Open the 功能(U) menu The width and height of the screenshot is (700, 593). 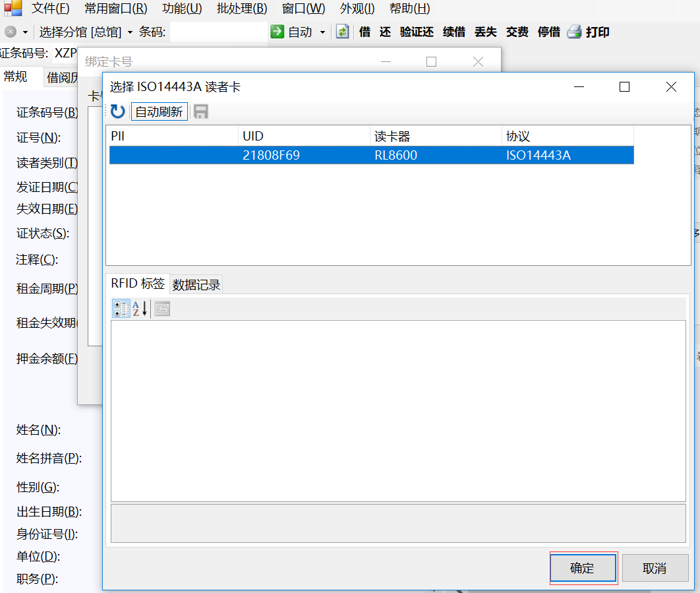pos(182,8)
